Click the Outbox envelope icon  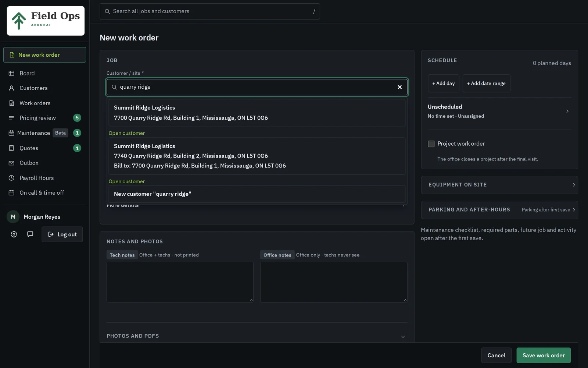(11, 163)
